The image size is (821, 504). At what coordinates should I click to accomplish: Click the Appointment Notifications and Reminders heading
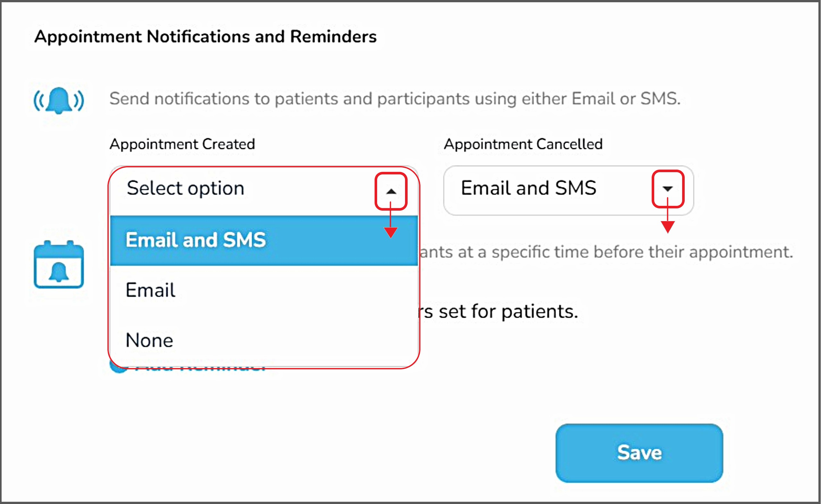click(205, 36)
